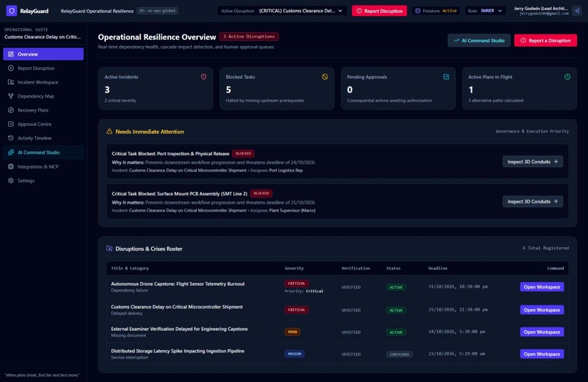This screenshot has height=382, width=588.
Task: Expand the Active Disruption dropdown
Action: point(282,11)
